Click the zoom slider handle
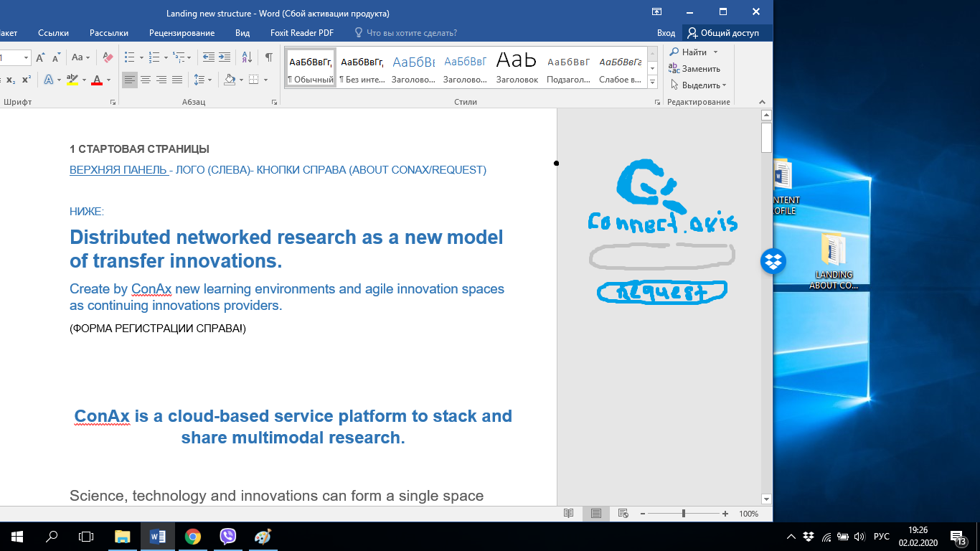This screenshot has width=980, height=551. (684, 514)
